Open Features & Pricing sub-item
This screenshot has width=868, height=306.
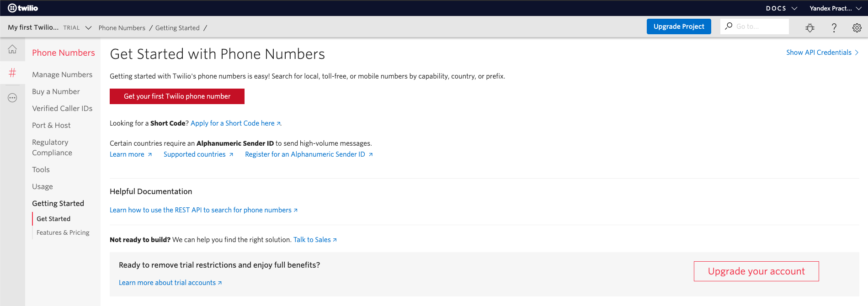[63, 232]
